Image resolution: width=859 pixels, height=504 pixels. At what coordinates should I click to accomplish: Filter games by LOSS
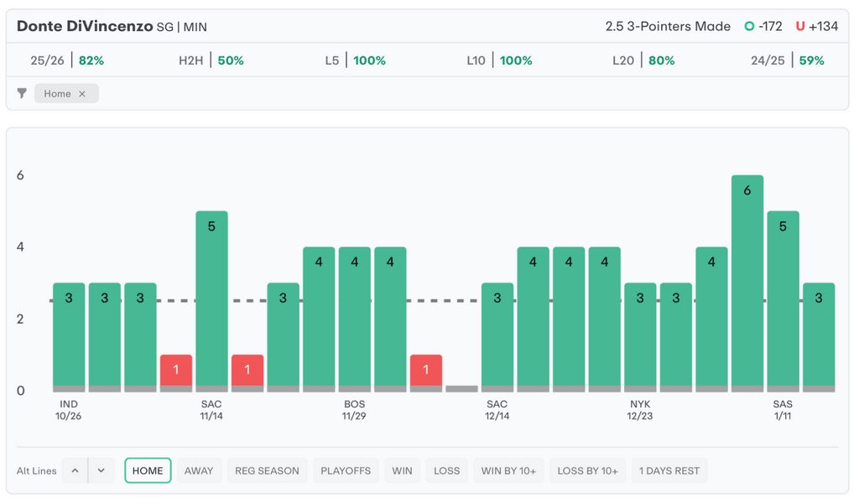point(446,470)
